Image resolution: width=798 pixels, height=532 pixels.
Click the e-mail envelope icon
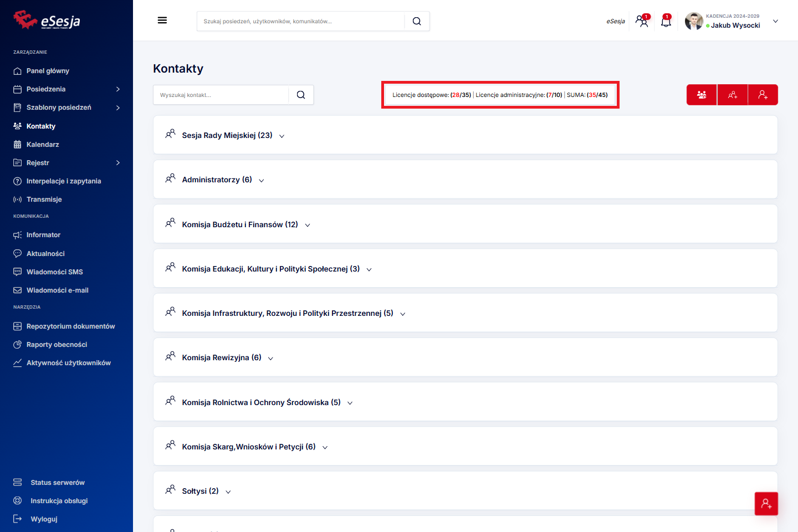pos(17,290)
